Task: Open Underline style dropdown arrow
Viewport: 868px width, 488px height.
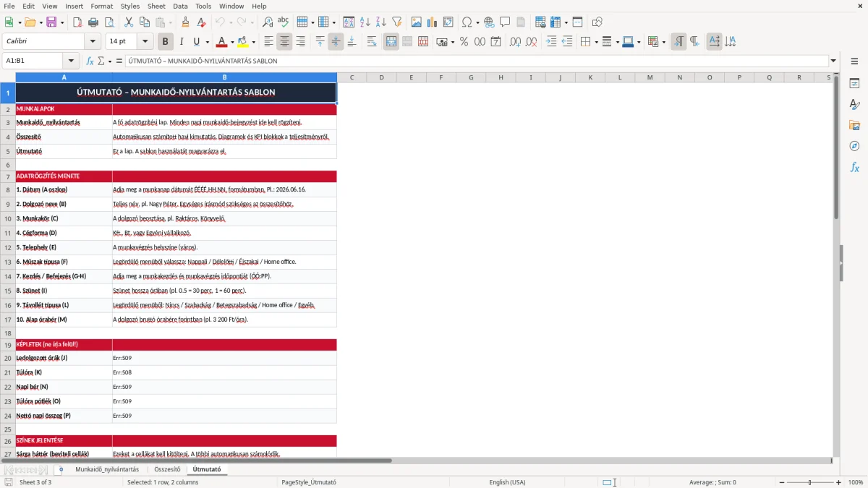Action: tap(207, 42)
